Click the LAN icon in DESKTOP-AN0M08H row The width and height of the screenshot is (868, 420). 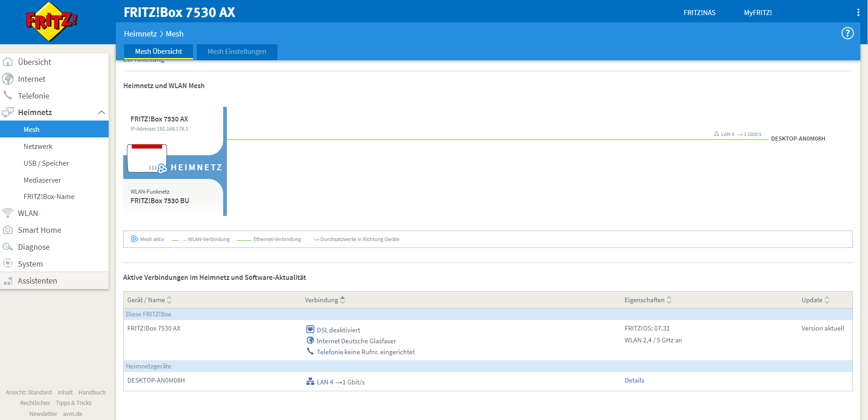pos(310,382)
